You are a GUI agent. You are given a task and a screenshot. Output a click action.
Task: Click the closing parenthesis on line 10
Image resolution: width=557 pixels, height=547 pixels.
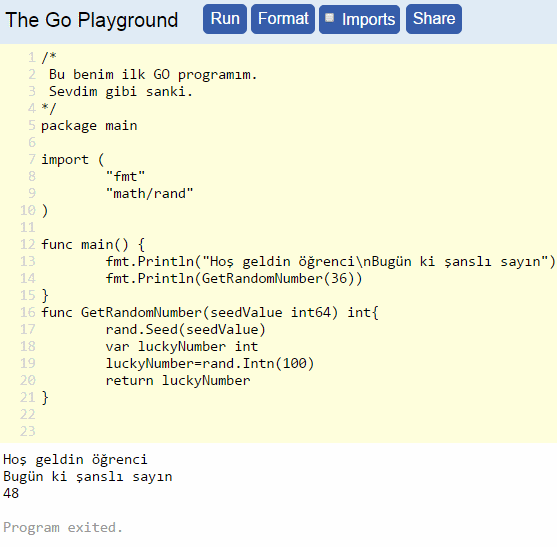45,211
